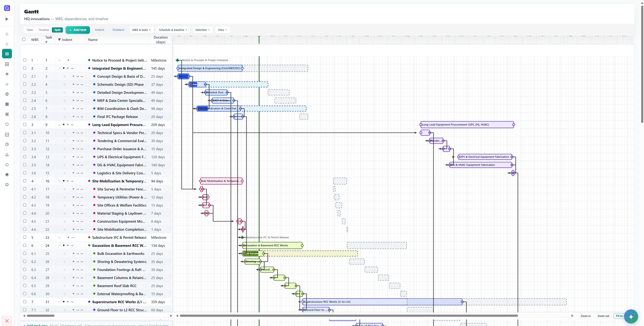Check the checkbox for WBS 2.3 row

24,92
